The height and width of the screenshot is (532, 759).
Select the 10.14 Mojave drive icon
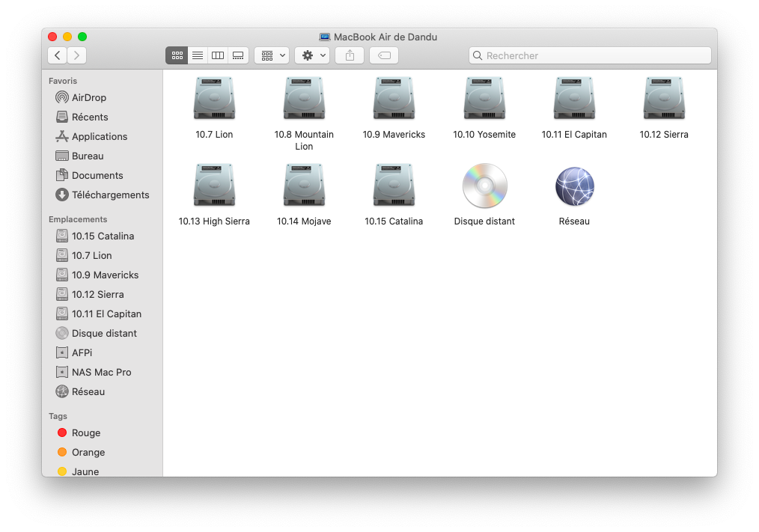click(x=304, y=186)
